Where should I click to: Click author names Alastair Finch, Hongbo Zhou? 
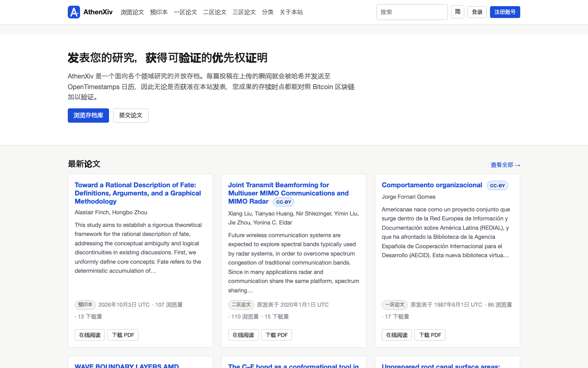tap(111, 212)
